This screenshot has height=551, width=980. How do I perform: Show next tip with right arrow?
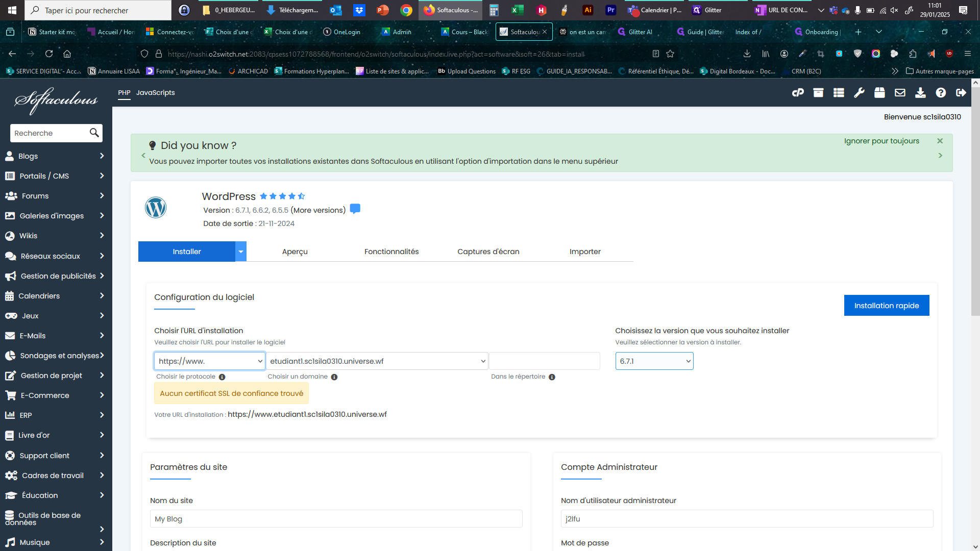940,155
